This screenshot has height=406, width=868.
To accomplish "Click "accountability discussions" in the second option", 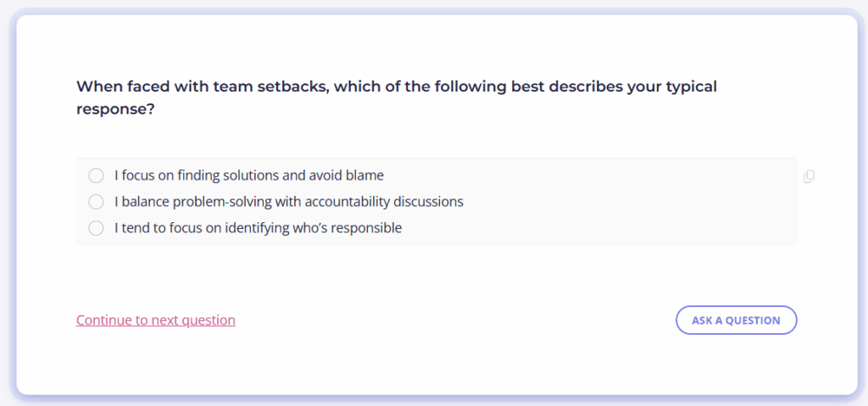I will point(383,202).
